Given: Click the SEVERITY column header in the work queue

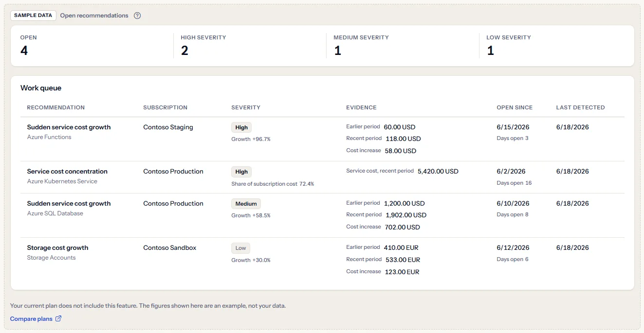Looking at the screenshot, I should (x=246, y=107).
